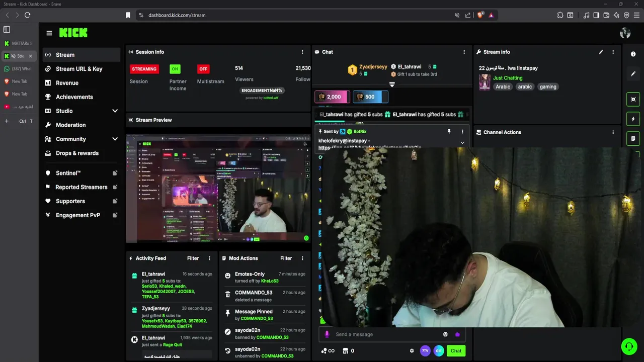Viewport: 644px width, 362px height.
Task: Open Activity Feed three-dot menu
Action: 210,258
